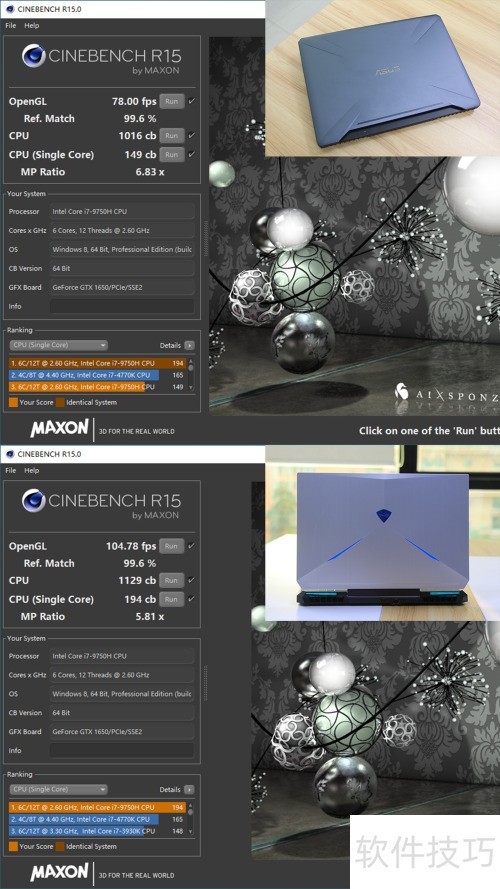Click orange Your Score swatch, bottom window

[x=13, y=846]
